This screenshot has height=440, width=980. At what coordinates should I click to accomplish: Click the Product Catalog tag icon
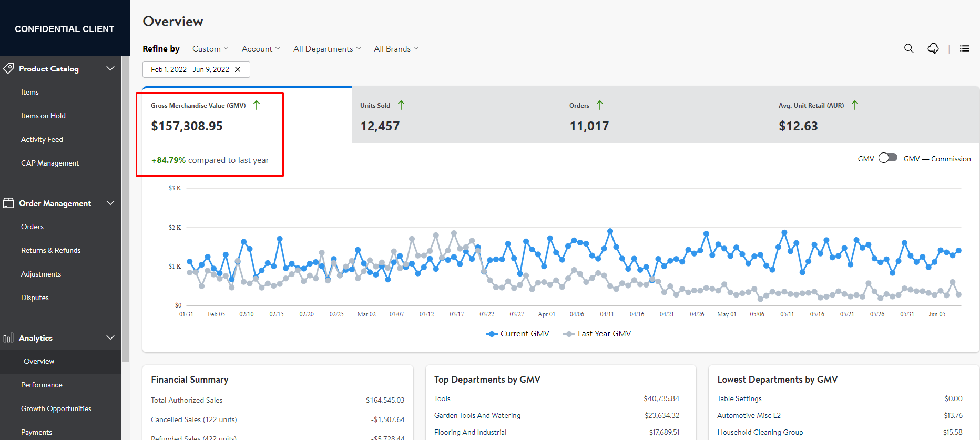8,68
